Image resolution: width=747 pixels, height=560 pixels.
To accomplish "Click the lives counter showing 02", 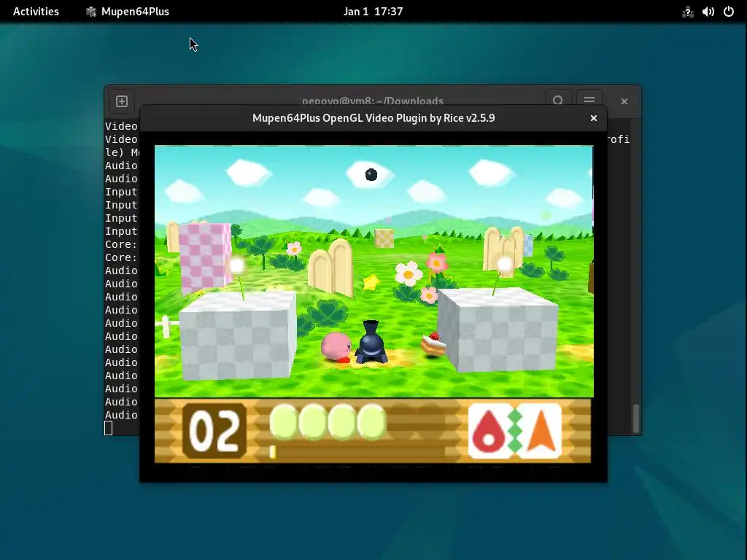I will point(214,431).
